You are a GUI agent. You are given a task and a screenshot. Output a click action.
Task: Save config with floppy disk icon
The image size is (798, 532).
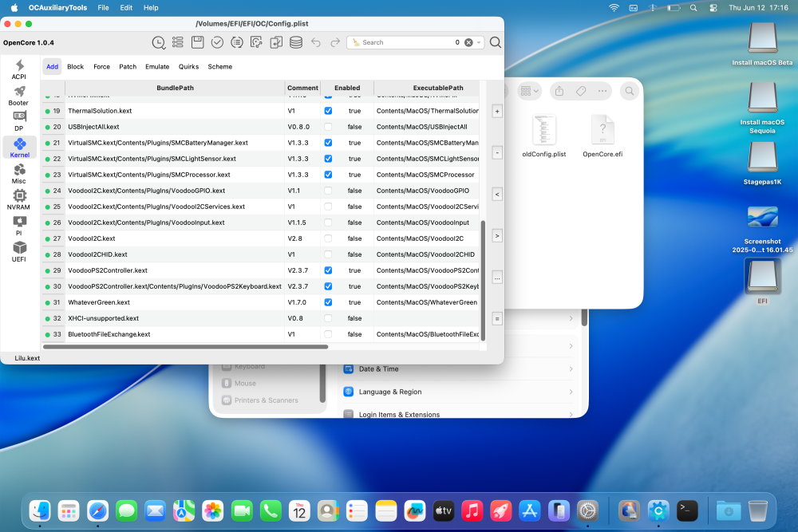pos(197,42)
